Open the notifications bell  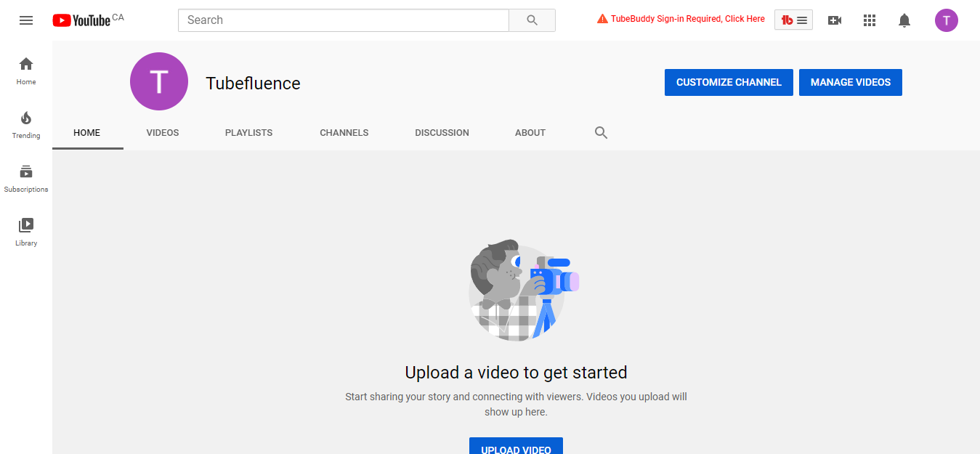(904, 20)
